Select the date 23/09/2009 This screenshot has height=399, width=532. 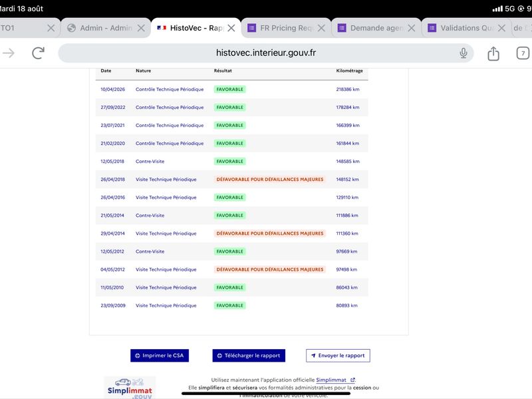[x=113, y=305]
